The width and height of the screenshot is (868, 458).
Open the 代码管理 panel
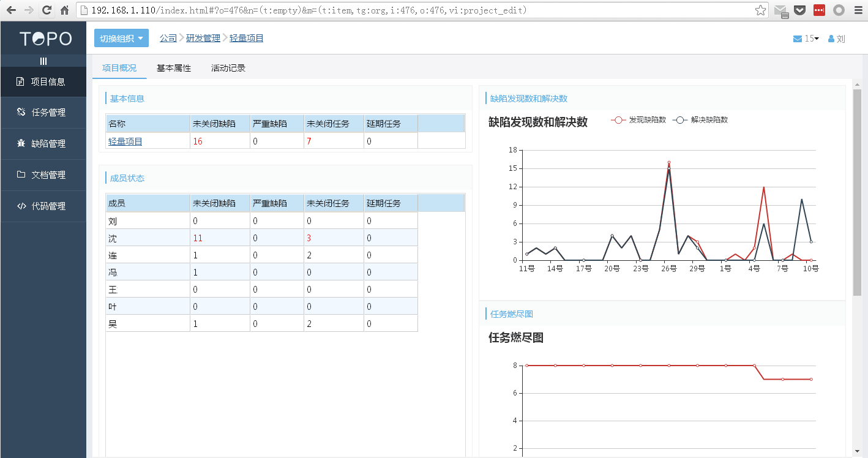tap(43, 206)
